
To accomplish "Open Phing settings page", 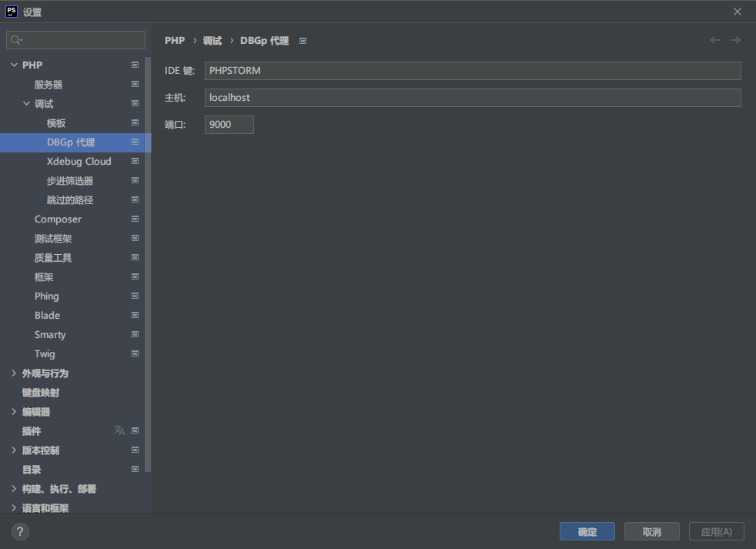I will pyautogui.click(x=47, y=296).
